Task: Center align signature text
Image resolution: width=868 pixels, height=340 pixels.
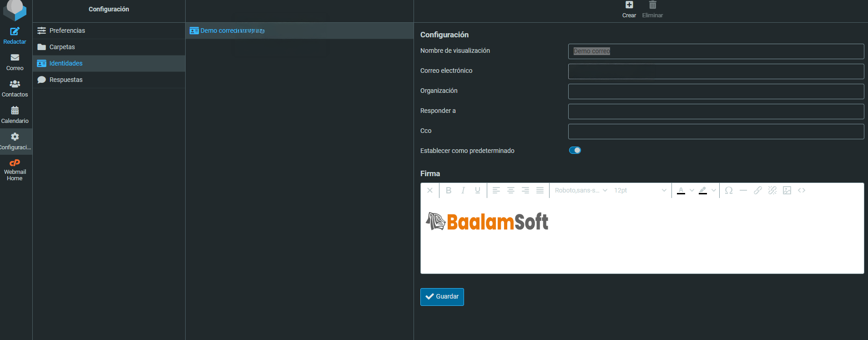Action: click(511, 190)
